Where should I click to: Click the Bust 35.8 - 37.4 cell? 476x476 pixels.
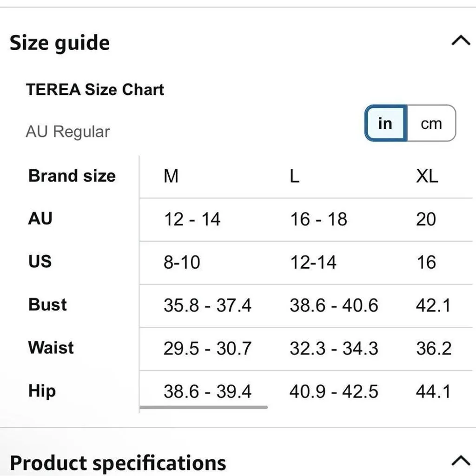(x=207, y=305)
